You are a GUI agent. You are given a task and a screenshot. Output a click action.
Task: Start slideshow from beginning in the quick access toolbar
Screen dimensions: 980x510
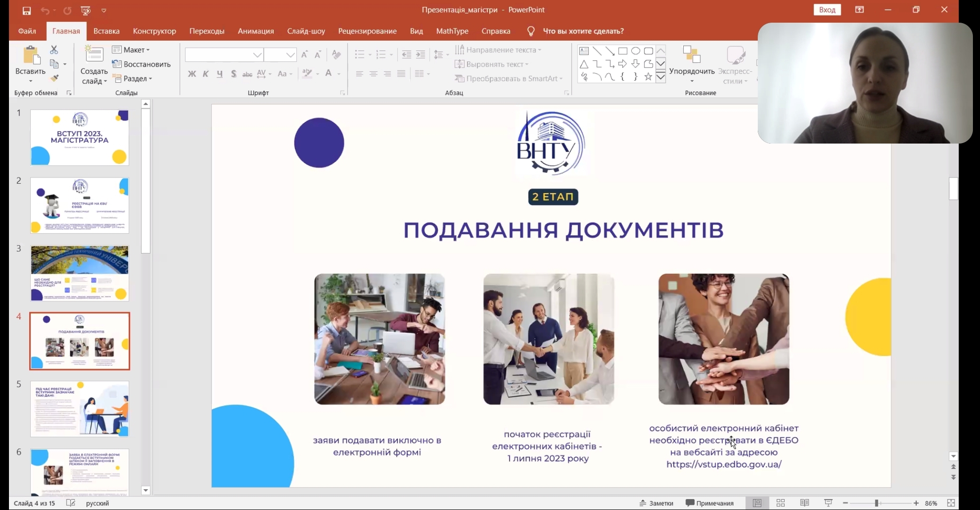click(85, 10)
